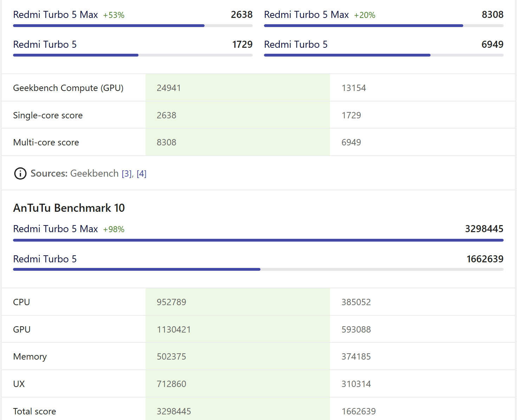Click the info icon beside Sources
This screenshot has height=420, width=517.
click(20, 173)
